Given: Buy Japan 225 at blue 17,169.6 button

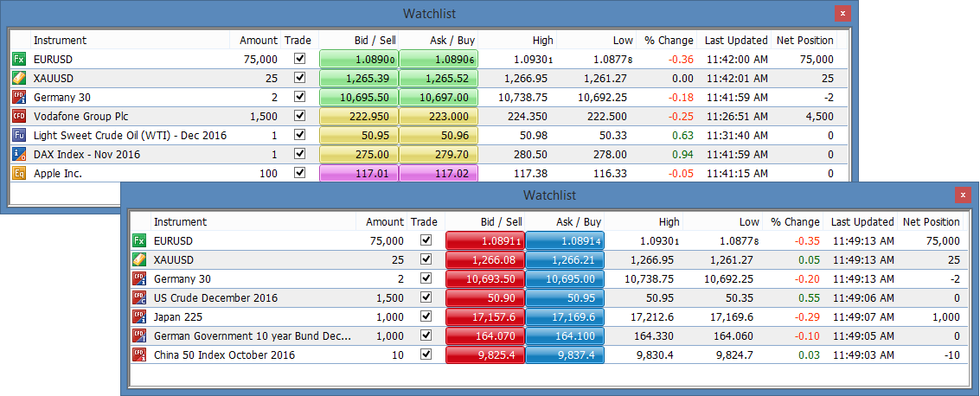Looking at the screenshot, I should (x=565, y=316).
